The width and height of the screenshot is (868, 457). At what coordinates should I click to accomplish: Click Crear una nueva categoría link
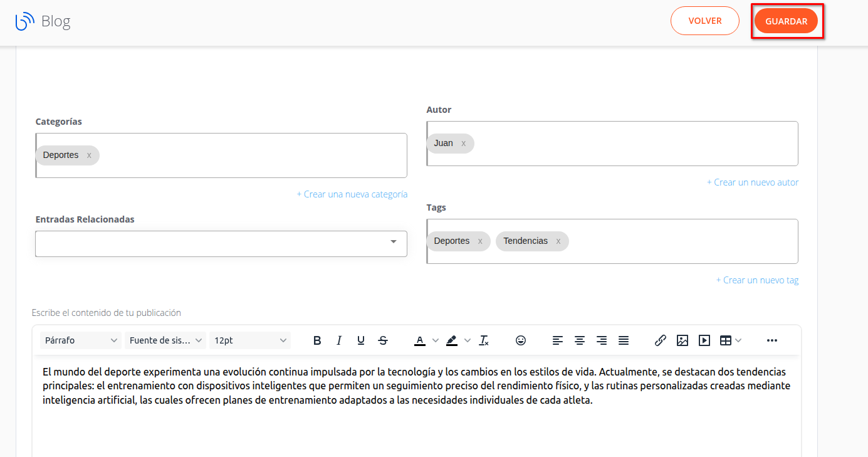coord(352,194)
